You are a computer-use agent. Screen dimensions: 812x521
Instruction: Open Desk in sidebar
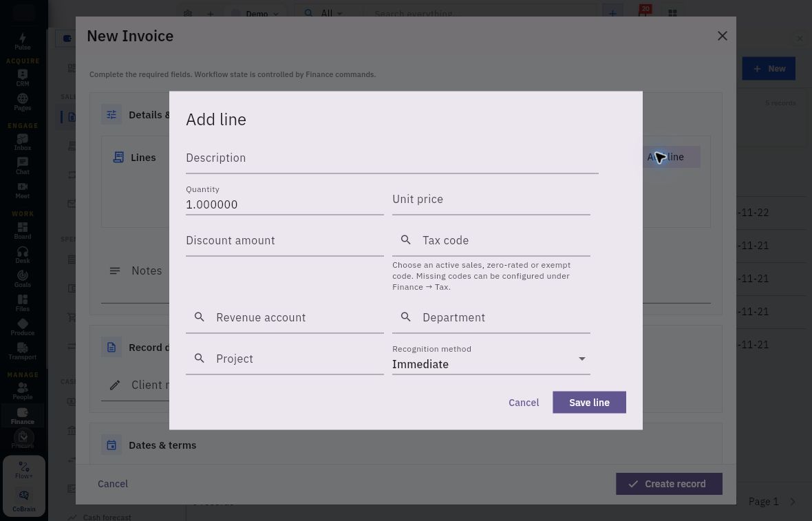(x=22, y=255)
